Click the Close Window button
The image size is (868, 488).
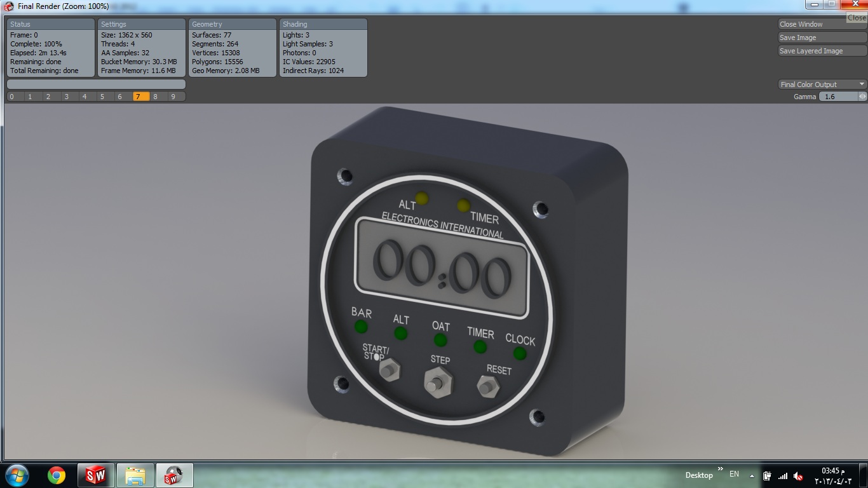(x=822, y=24)
